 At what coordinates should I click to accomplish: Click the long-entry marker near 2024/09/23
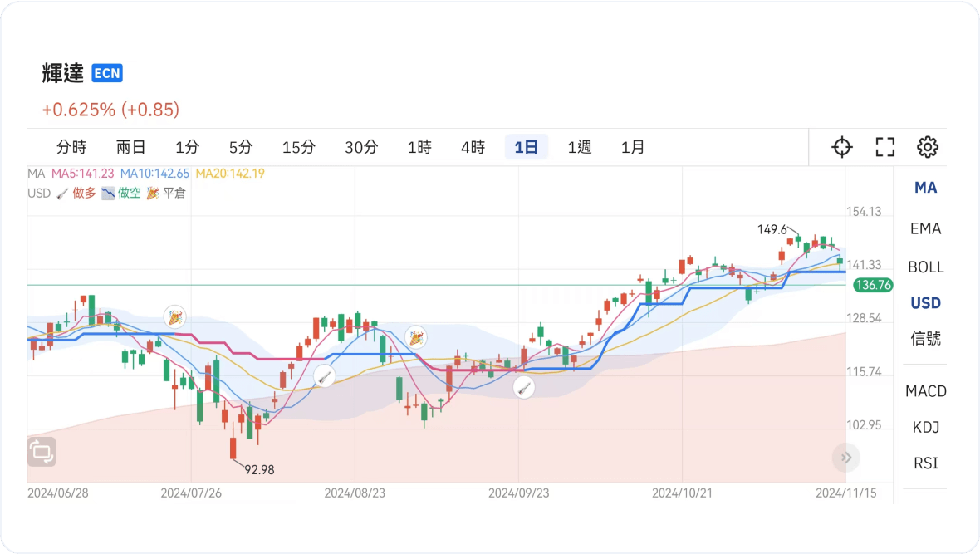coord(523,386)
